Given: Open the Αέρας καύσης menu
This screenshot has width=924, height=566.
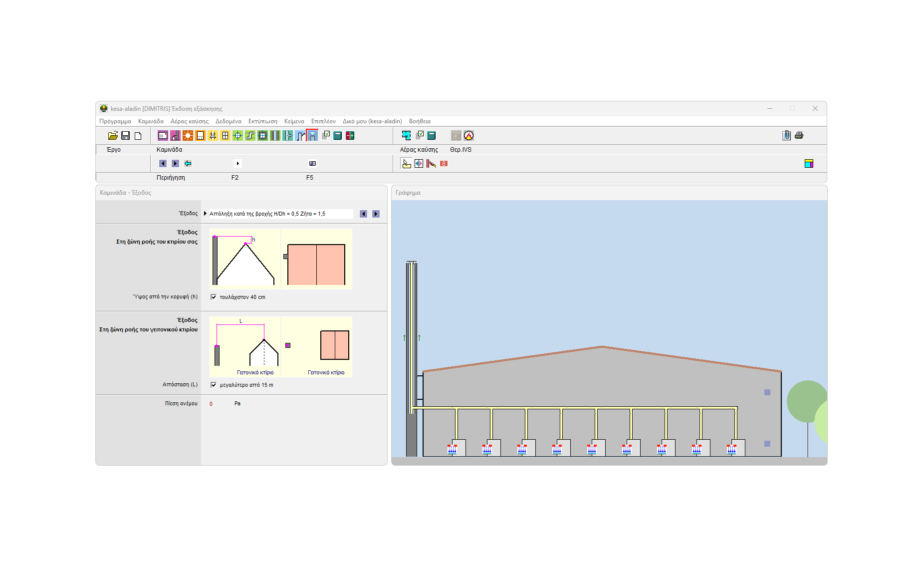Looking at the screenshot, I should (x=190, y=121).
